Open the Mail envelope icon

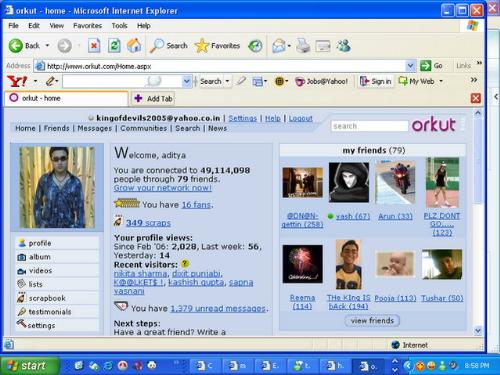coord(279,46)
